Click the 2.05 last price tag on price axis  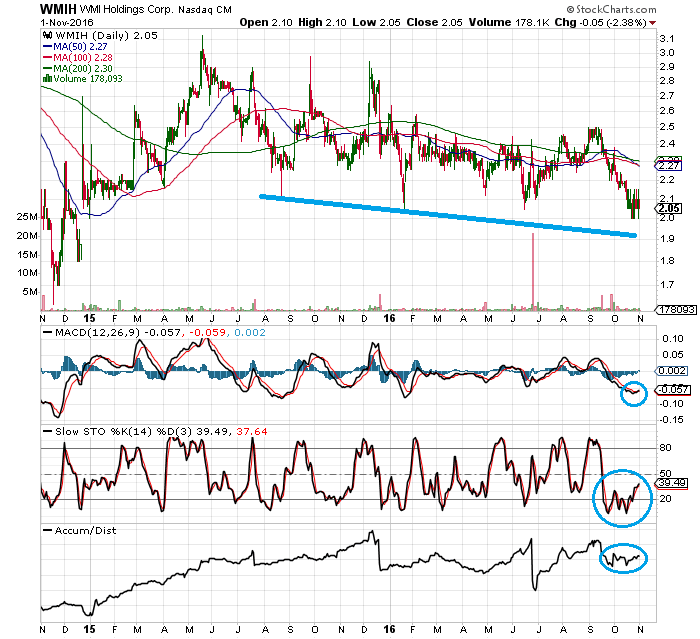[669, 209]
